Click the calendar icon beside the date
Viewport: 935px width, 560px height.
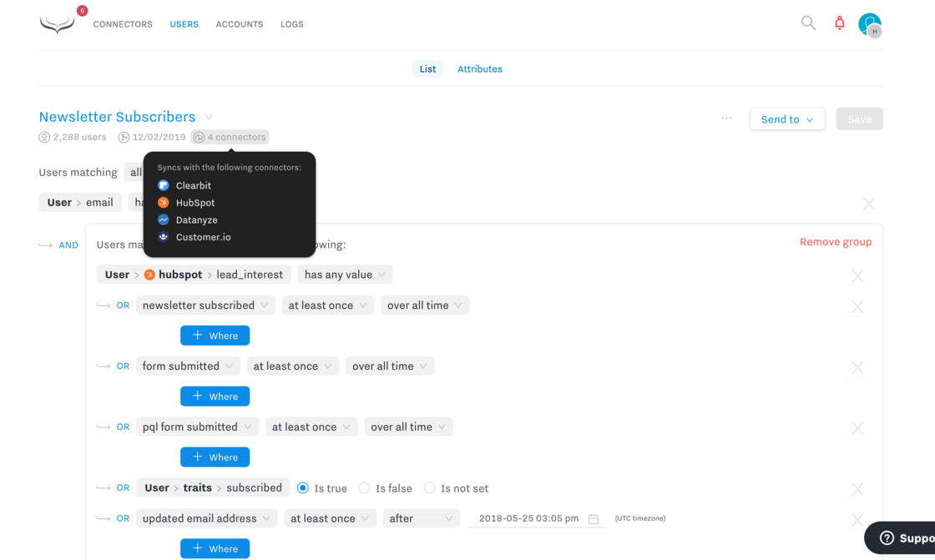click(594, 519)
